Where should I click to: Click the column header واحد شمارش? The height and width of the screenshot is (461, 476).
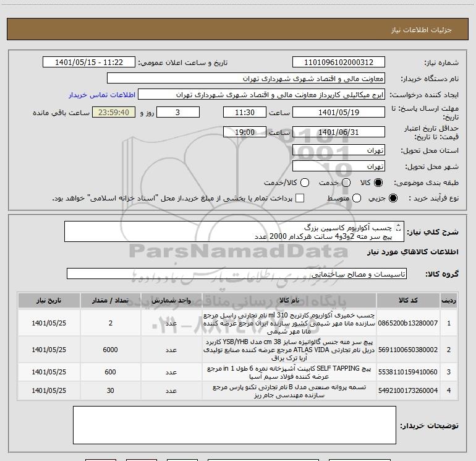[x=171, y=300]
